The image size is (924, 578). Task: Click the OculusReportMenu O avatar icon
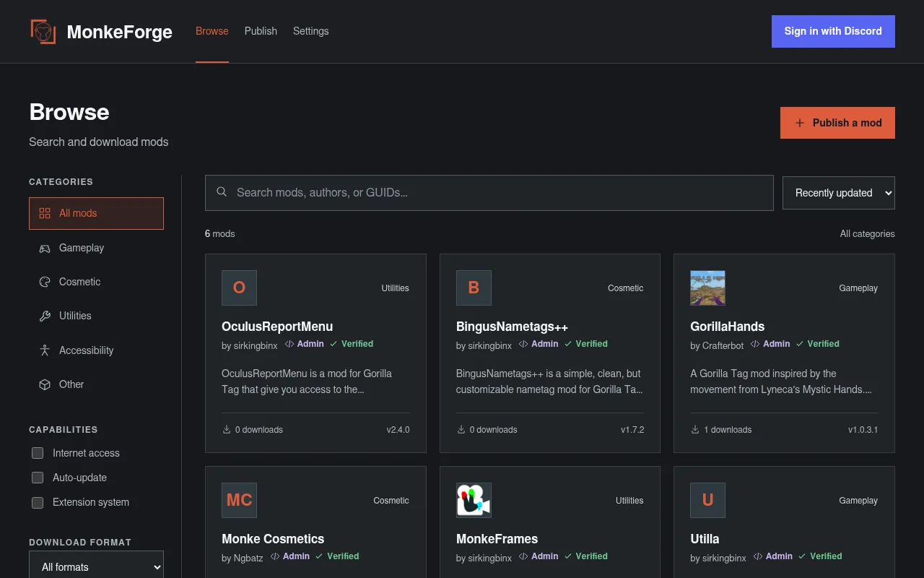click(x=239, y=288)
